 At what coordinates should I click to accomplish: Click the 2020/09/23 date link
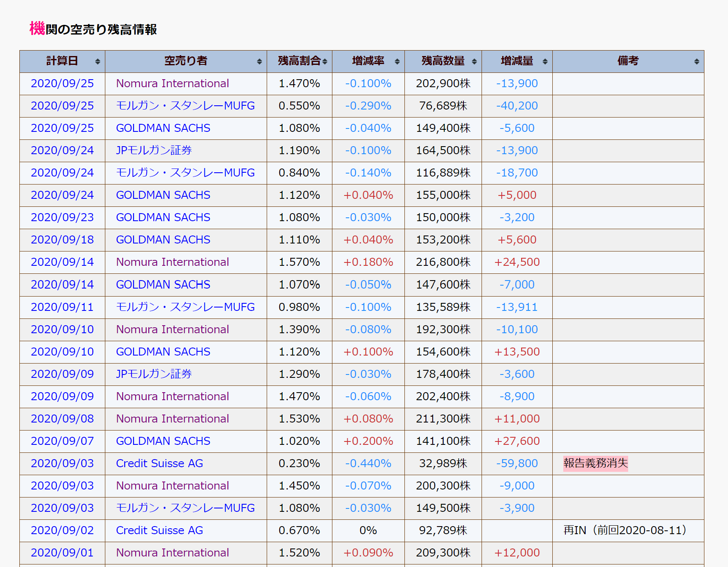62,217
